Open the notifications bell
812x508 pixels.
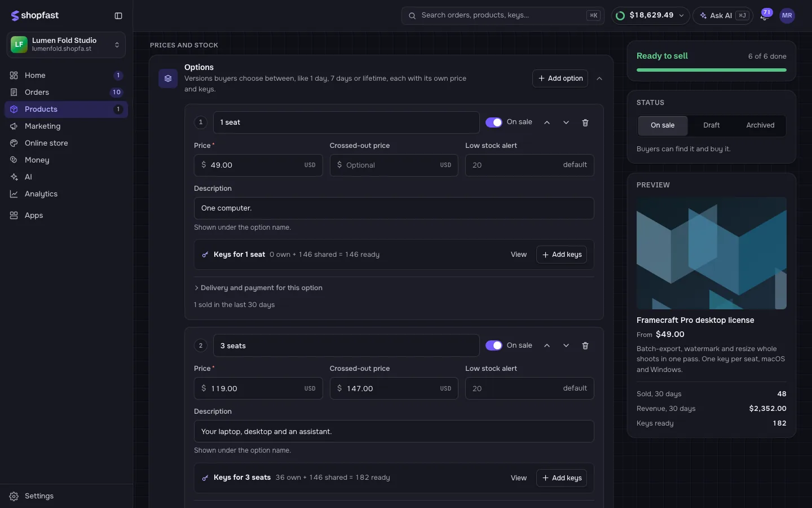point(764,16)
